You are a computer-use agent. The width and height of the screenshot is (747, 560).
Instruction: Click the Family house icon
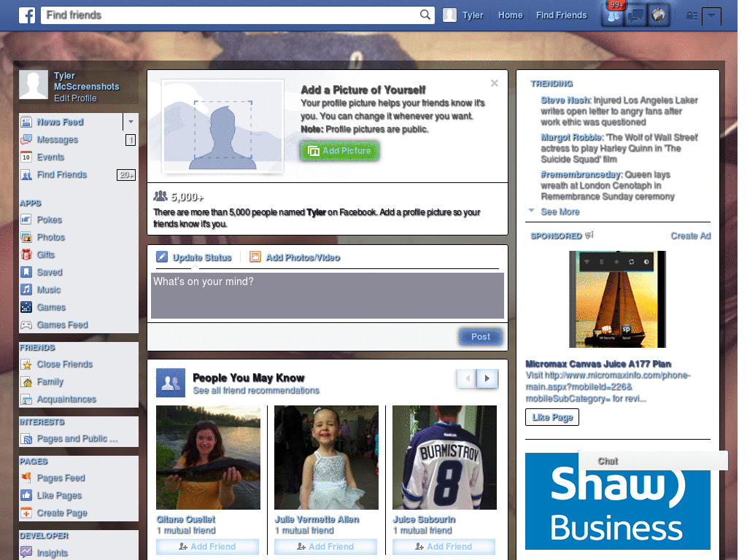click(26, 382)
